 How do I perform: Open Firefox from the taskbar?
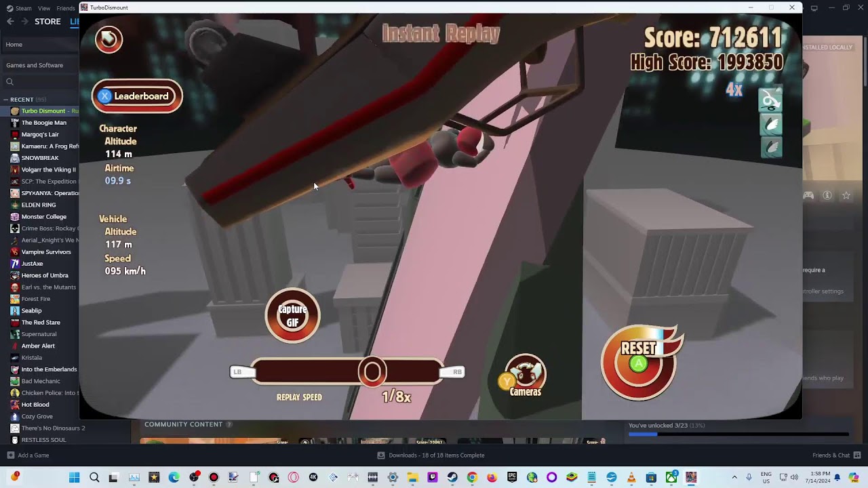tap(492, 477)
